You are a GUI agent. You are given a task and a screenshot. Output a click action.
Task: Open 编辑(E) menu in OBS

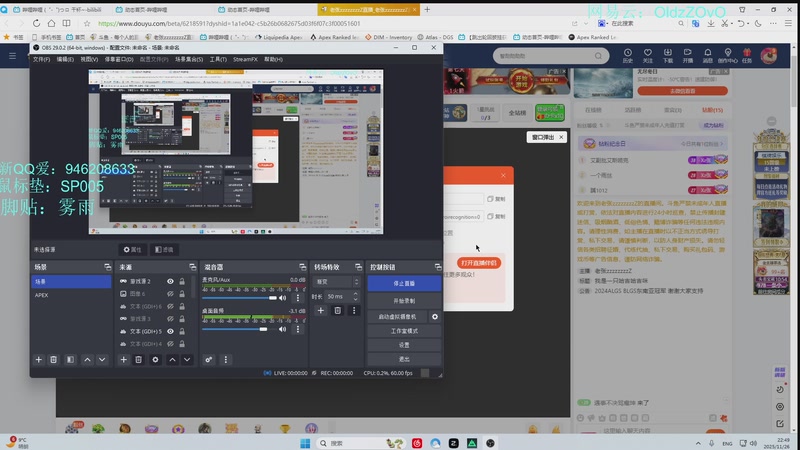pos(65,60)
